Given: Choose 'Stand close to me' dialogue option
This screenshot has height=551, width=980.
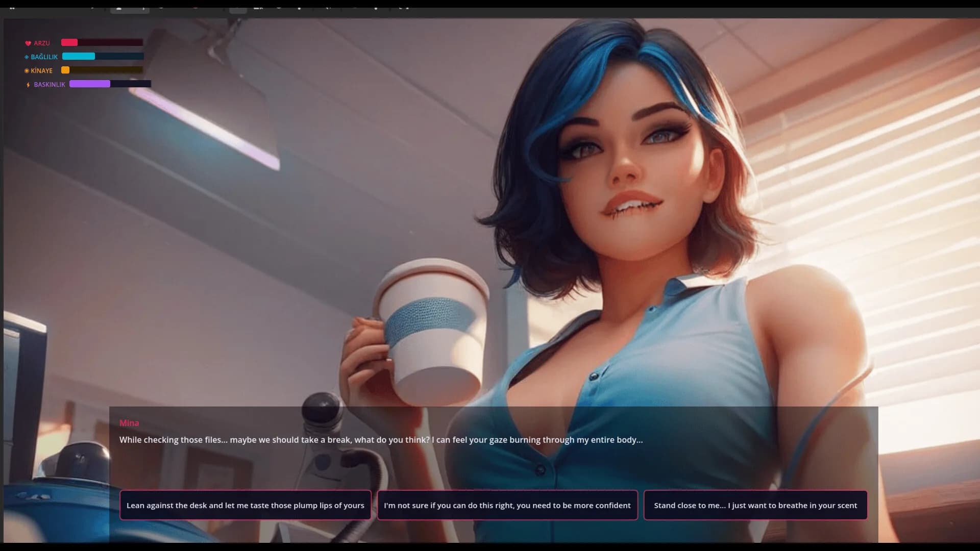Looking at the screenshot, I should point(755,505).
